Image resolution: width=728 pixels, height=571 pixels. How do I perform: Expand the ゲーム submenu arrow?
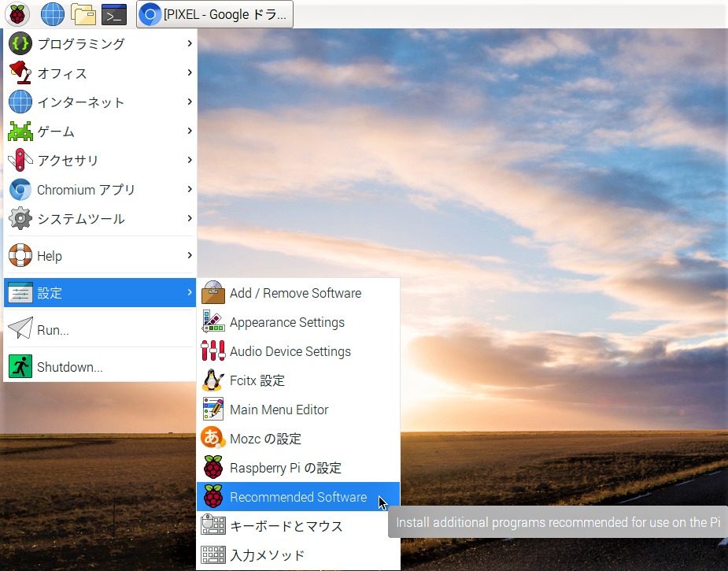(x=190, y=131)
